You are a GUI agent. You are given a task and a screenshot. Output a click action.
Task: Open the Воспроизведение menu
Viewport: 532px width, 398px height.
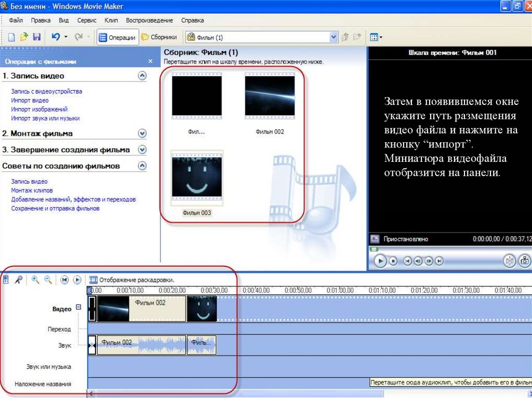click(149, 20)
